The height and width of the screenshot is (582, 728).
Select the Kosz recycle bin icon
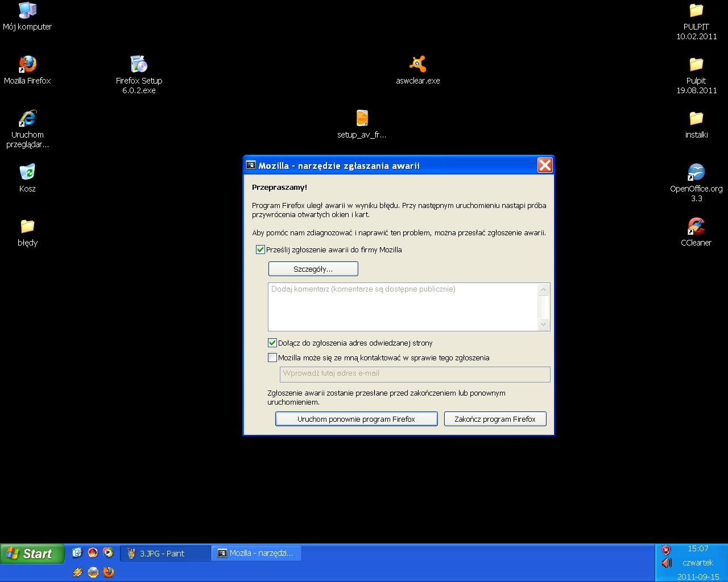pyautogui.click(x=27, y=178)
